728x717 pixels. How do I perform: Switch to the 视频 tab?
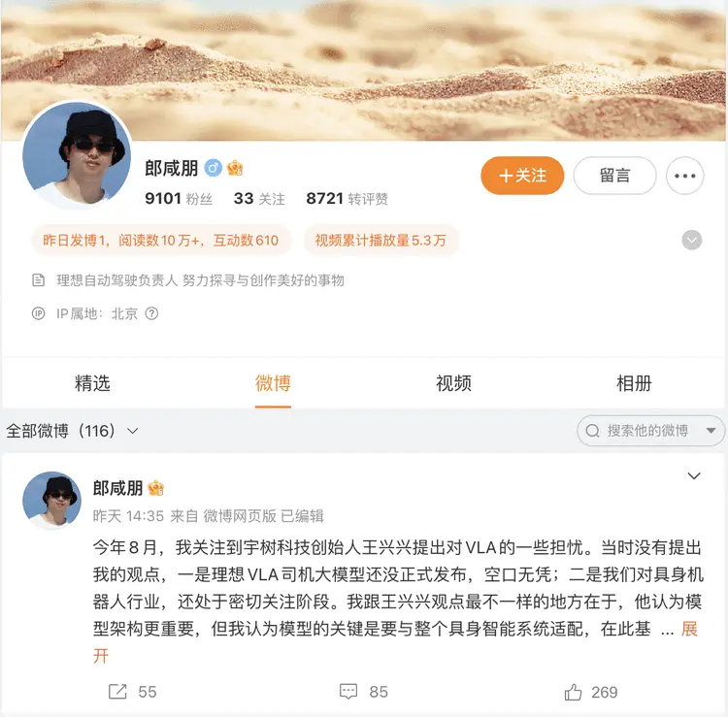[x=453, y=384]
